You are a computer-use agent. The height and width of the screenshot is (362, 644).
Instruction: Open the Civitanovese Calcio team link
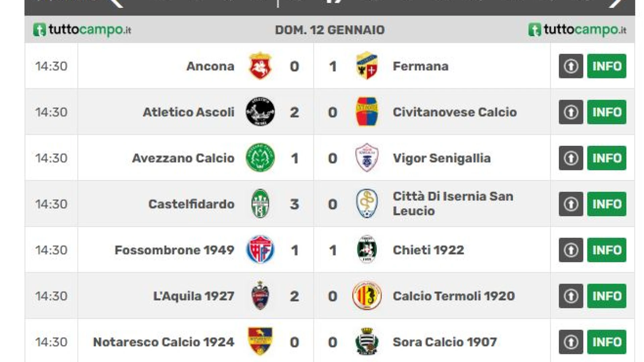tap(454, 112)
